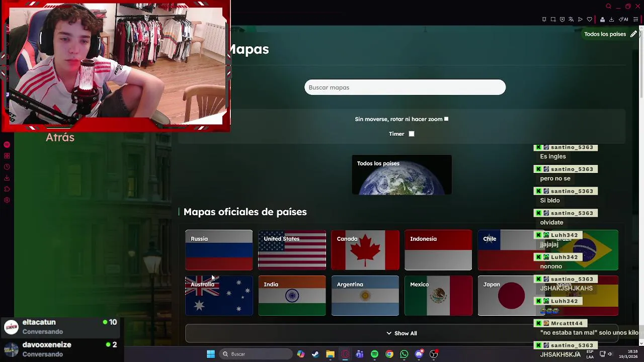Click the chat message Es ingles
This screenshot has width=644, height=362.
coord(553,156)
